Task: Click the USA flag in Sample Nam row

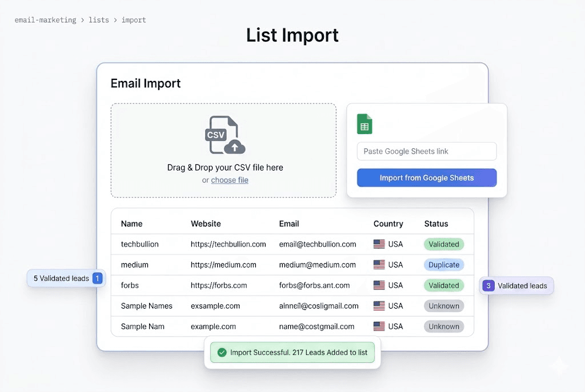Action: pos(379,326)
